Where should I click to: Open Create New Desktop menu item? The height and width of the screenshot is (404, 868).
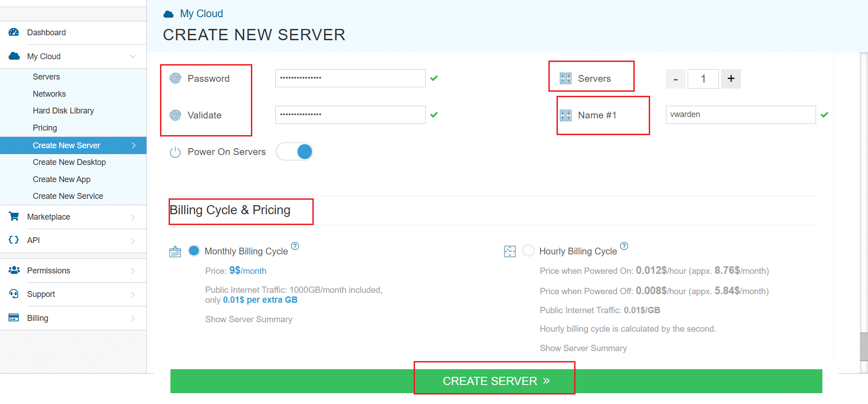pos(69,162)
